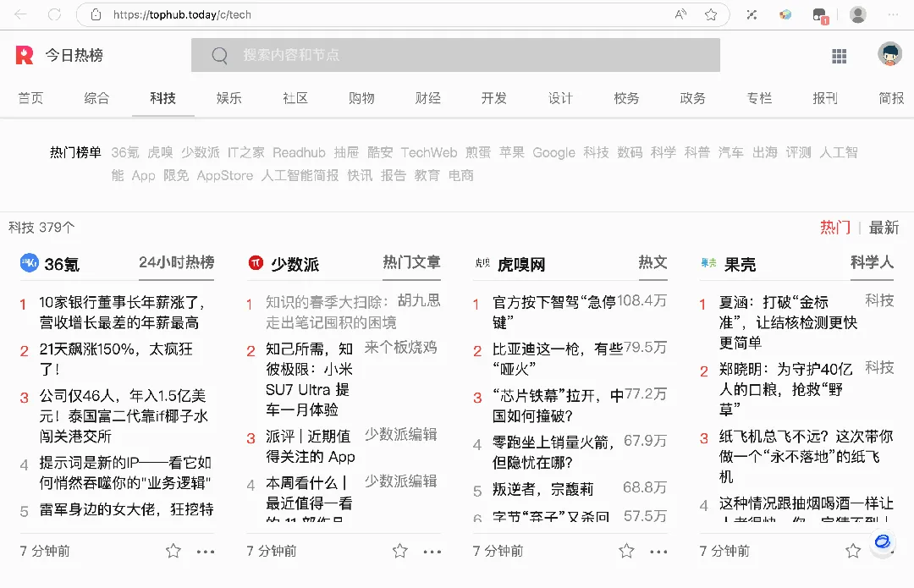Favorite the 少数派 card with star

[x=399, y=551]
